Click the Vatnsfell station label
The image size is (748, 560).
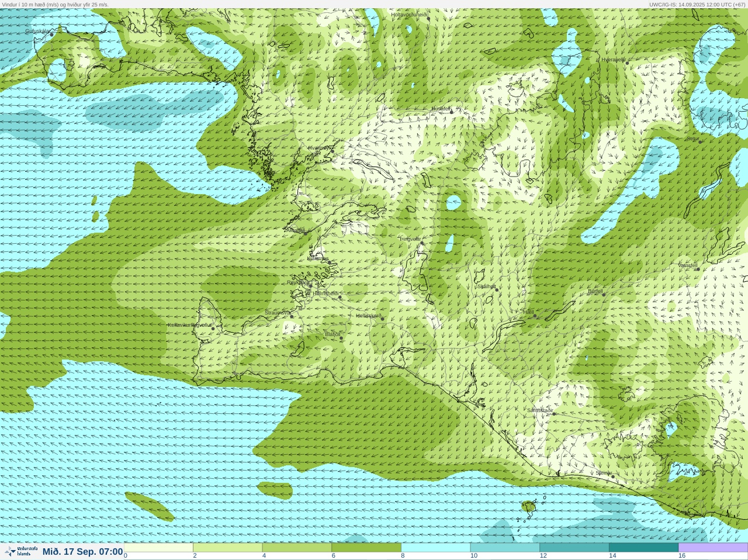point(688,265)
